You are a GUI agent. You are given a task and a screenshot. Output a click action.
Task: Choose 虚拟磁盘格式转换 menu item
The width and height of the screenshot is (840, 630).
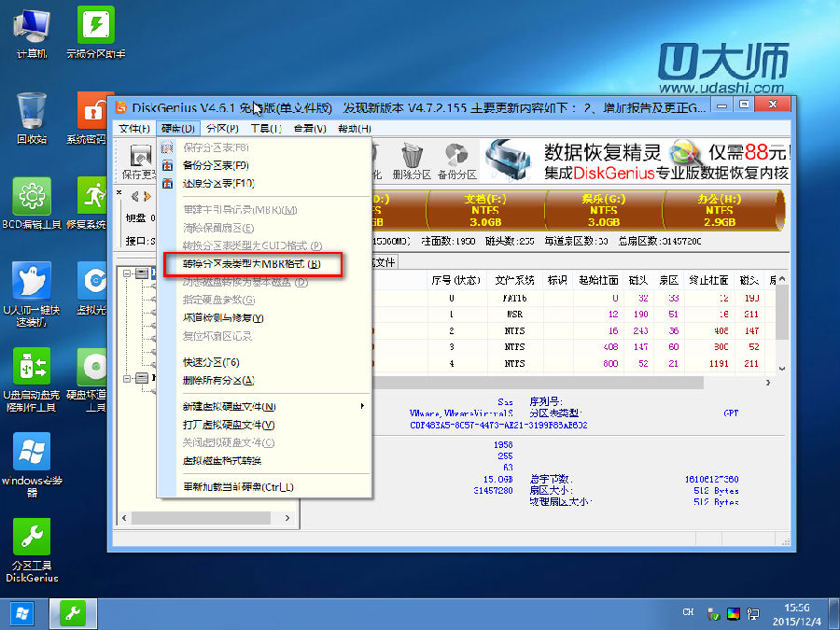265,461
